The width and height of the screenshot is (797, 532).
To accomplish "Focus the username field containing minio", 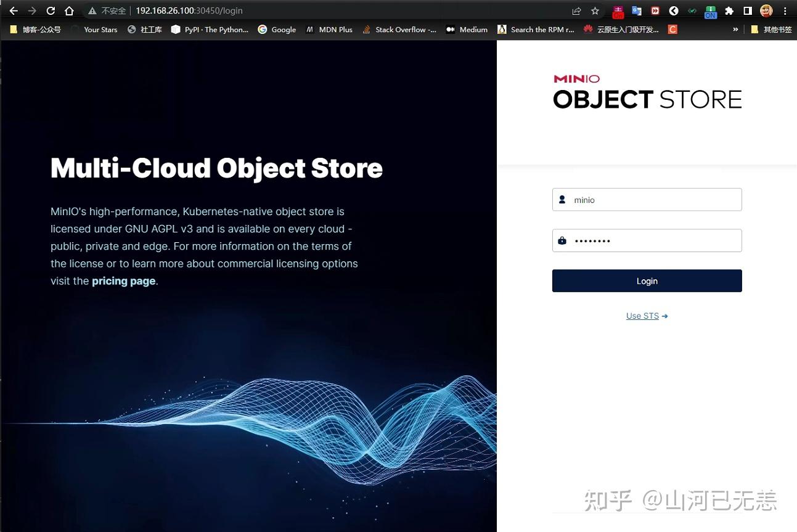I will pos(647,200).
